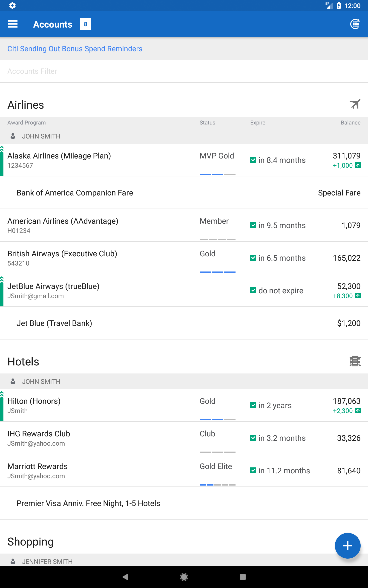368x588 pixels.
Task: Toggle Hilton in 2 years checkbox
Action: pyautogui.click(x=253, y=405)
